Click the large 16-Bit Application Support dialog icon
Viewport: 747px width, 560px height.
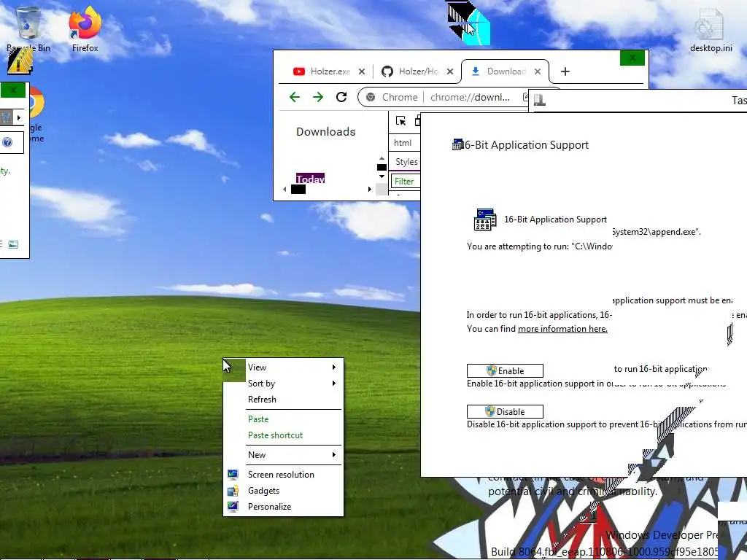pyautogui.click(x=485, y=219)
